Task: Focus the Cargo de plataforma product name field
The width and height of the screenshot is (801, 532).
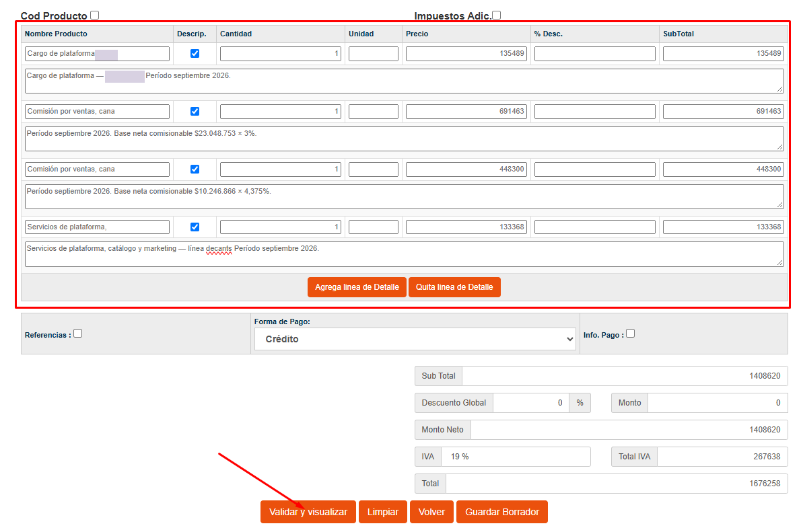Action: [x=97, y=54]
